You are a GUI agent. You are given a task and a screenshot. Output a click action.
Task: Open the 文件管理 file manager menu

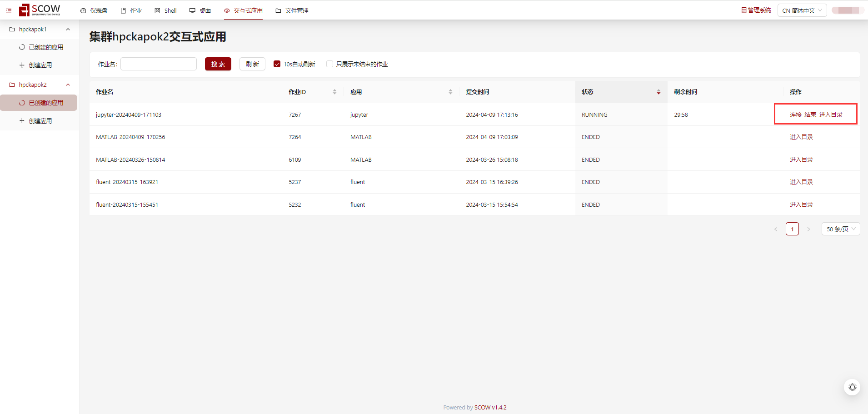[292, 10]
